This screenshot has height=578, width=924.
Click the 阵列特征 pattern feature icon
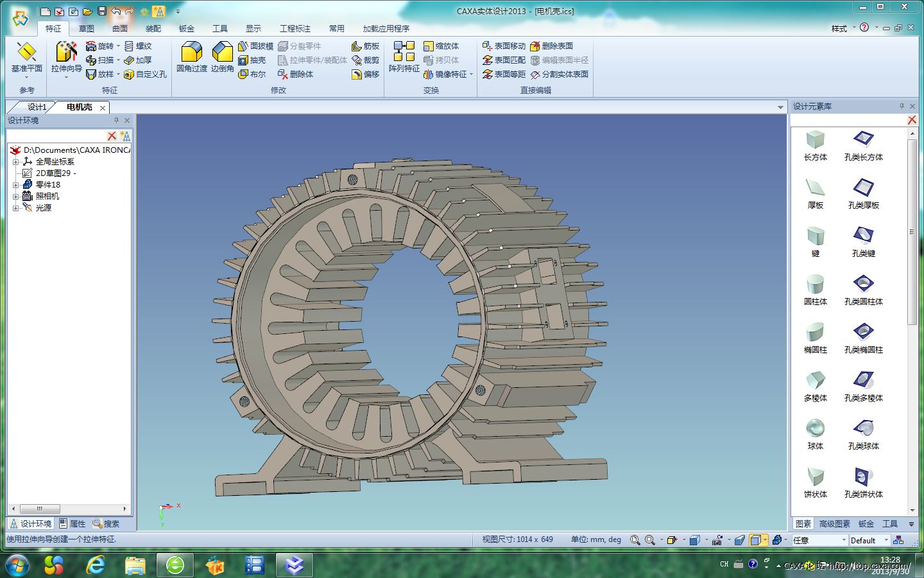pos(404,53)
